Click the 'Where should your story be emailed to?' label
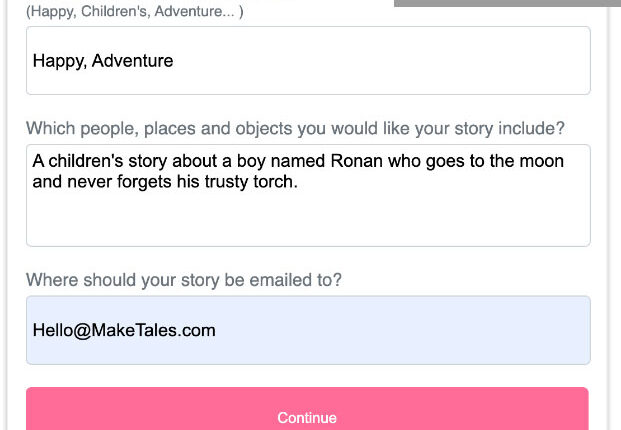621x430 pixels. (184, 280)
